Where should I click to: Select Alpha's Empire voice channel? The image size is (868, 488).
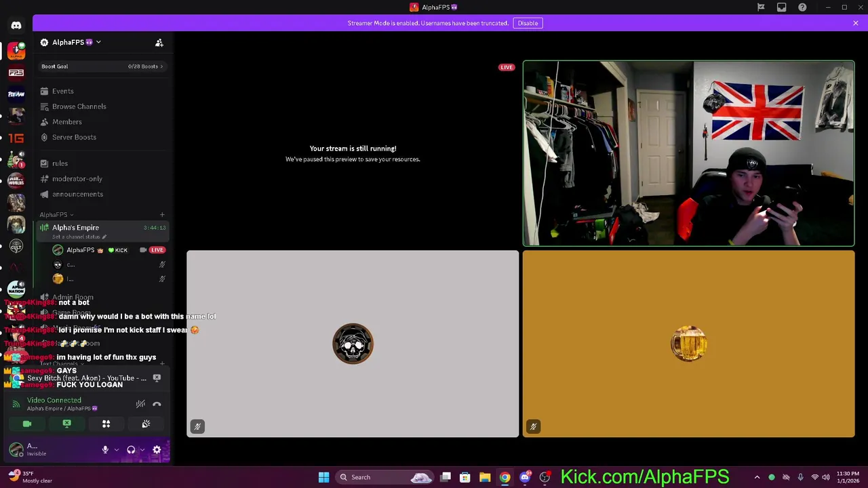(x=102, y=231)
